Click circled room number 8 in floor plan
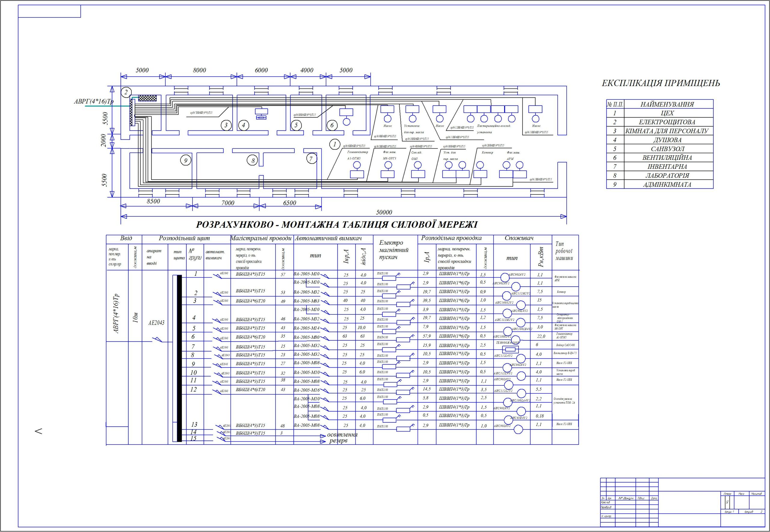Image resolution: width=770 pixels, height=532 pixels. [252, 161]
